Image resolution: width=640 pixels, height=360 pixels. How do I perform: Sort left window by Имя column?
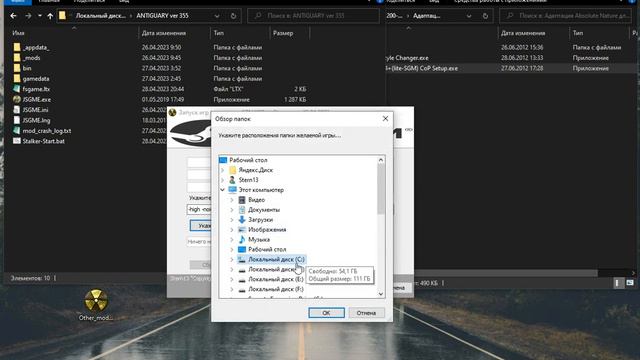[x=18, y=33]
